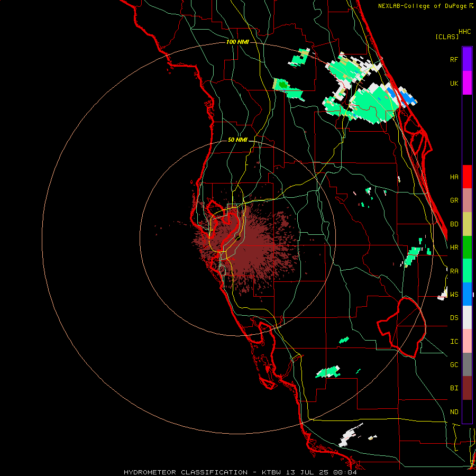Viewport: 476px width, 476px height.
Task: Click the "NEXLAB-College of DuPage" credit text
Action: click(422, 6)
